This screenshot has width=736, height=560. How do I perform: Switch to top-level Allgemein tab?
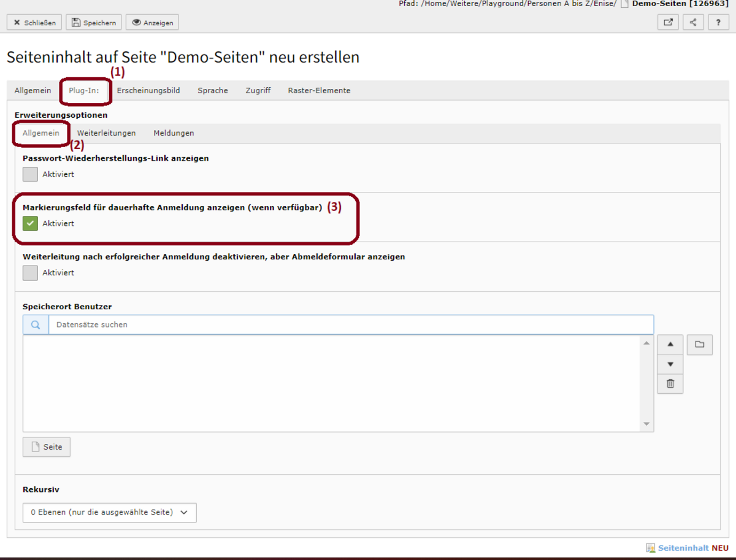tap(33, 91)
